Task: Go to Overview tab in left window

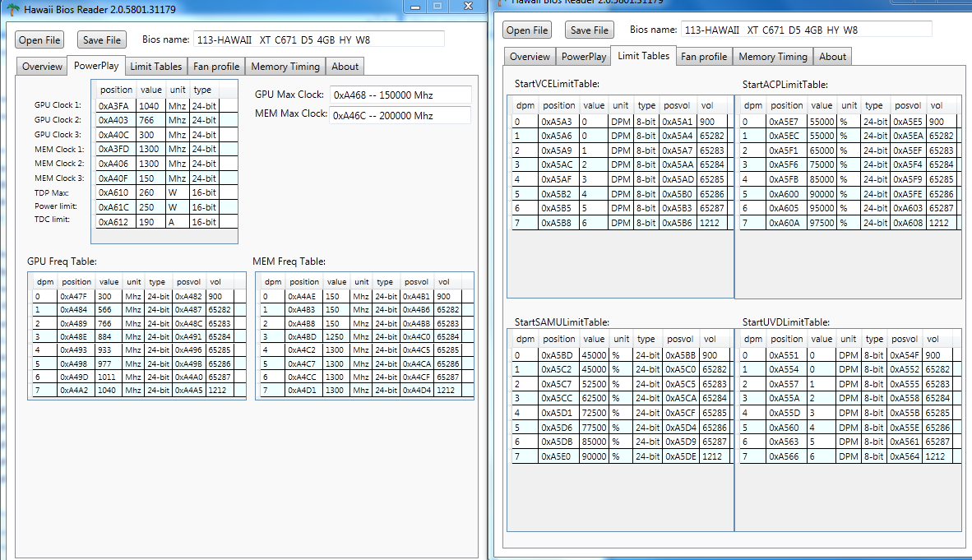Action: (42, 67)
